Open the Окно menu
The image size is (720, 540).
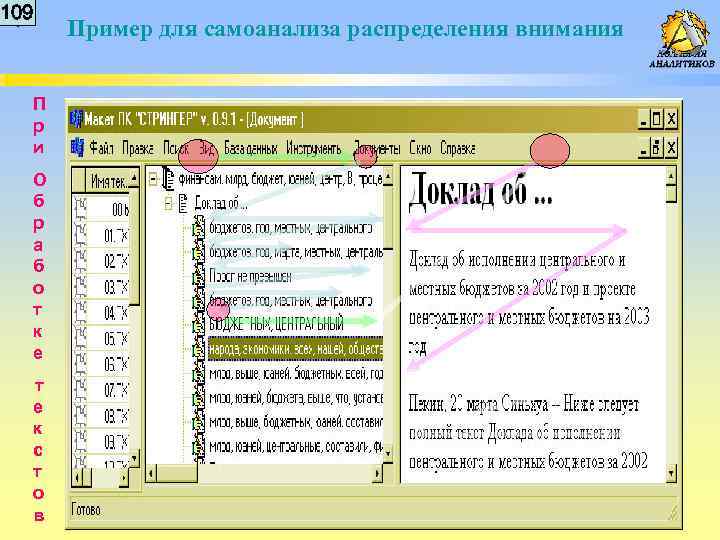[420, 148]
